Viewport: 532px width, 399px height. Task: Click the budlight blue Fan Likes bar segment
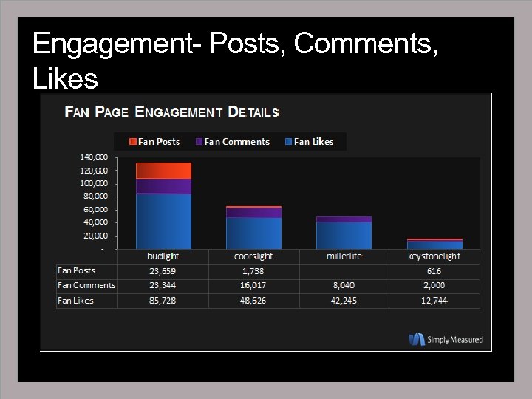click(x=163, y=222)
